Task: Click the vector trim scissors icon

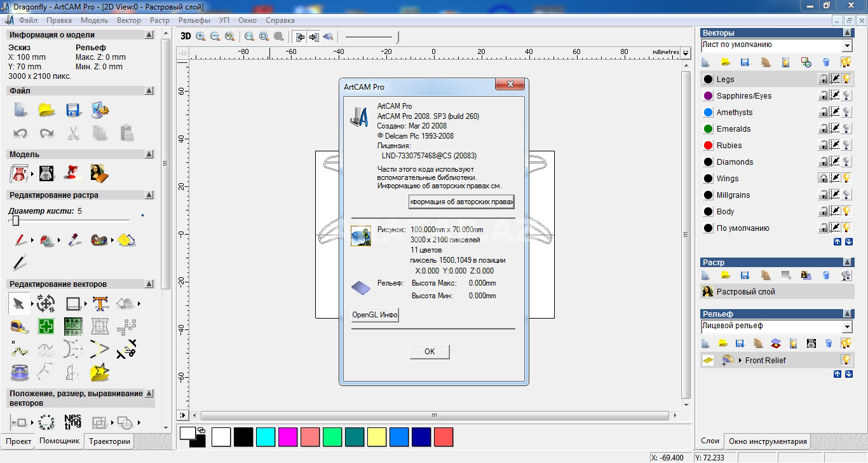Action: tap(126, 349)
